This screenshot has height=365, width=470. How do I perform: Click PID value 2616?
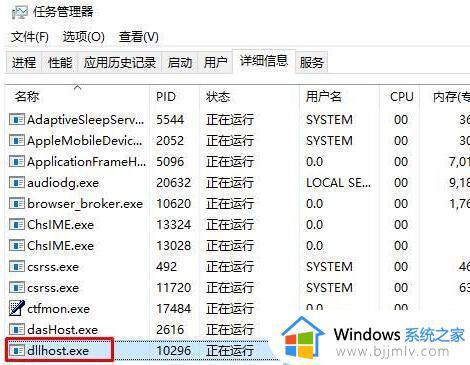(x=170, y=329)
